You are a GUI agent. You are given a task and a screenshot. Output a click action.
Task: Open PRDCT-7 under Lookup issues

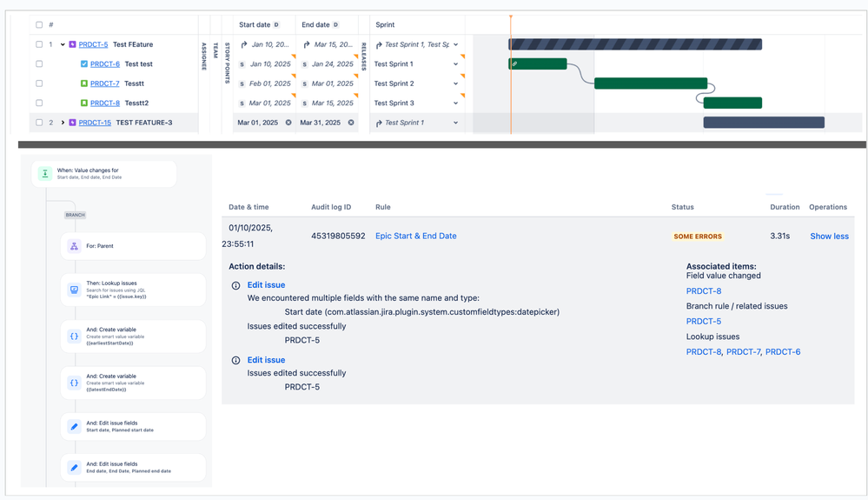point(743,351)
